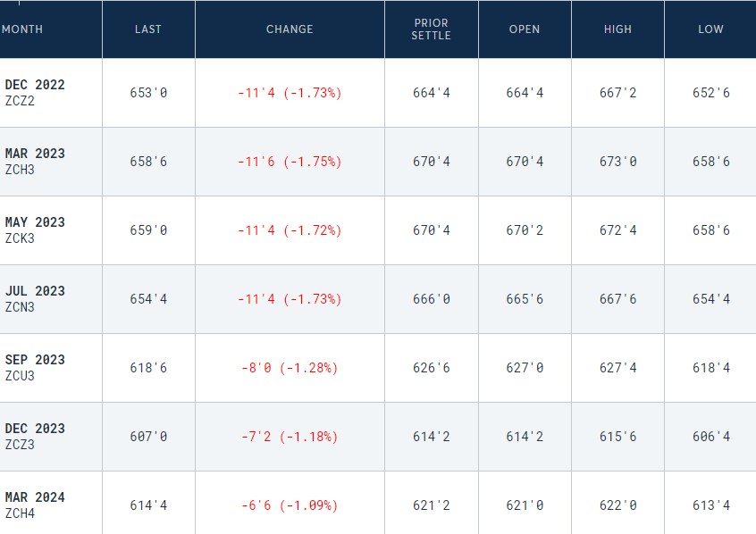Image resolution: width=756 pixels, height=534 pixels.
Task: Click the 615'6 high value
Action: pyautogui.click(x=617, y=437)
